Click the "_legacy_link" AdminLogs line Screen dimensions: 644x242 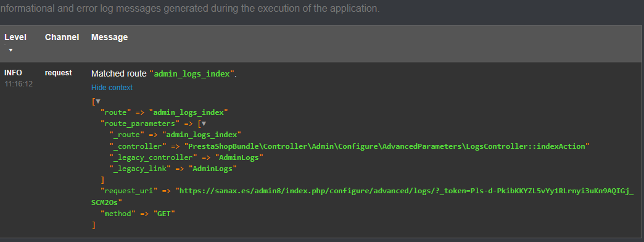173,169
